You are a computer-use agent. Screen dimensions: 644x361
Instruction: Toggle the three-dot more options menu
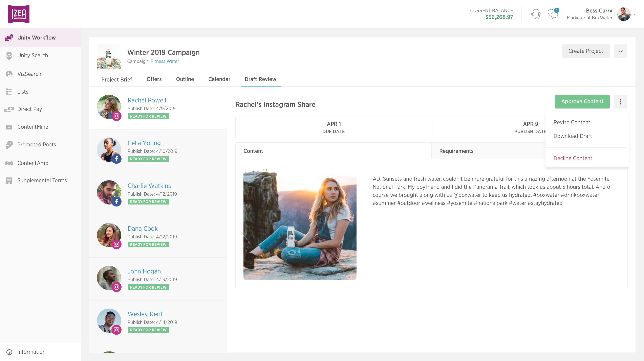[x=620, y=102]
